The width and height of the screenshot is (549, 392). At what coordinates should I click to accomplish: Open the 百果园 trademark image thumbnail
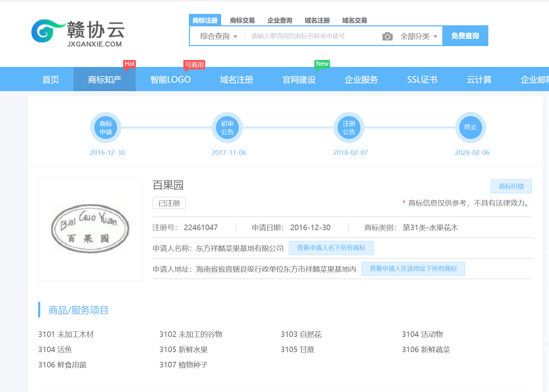[90, 229]
